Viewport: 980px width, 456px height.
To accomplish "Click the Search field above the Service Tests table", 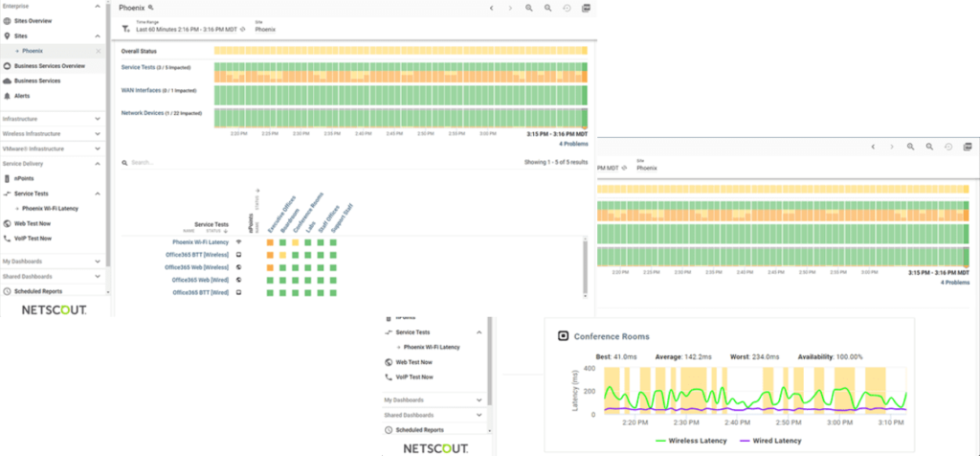I will (239, 163).
